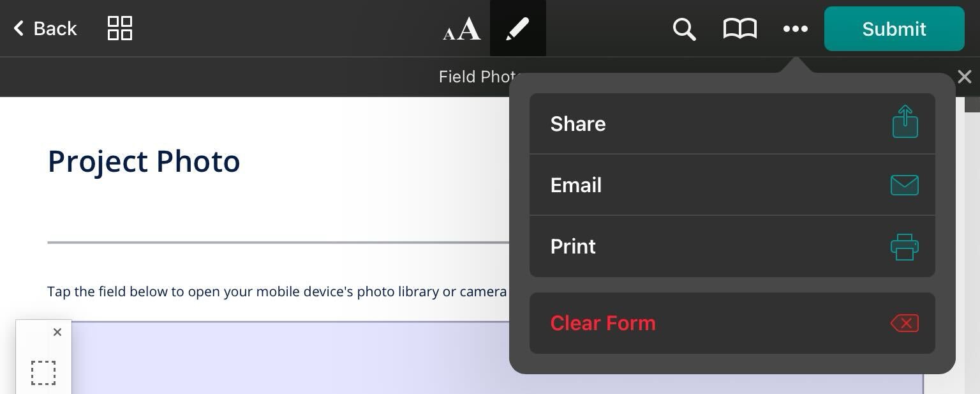Choose Email from the options menu
Image resolution: width=980 pixels, height=394 pixels.
pyautogui.click(x=576, y=185)
